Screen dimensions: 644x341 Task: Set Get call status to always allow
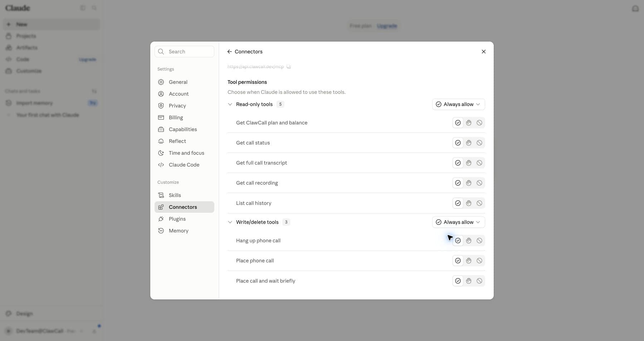(x=458, y=143)
